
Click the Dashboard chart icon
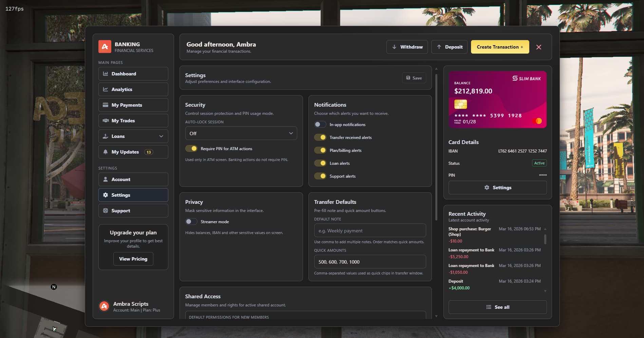point(106,74)
